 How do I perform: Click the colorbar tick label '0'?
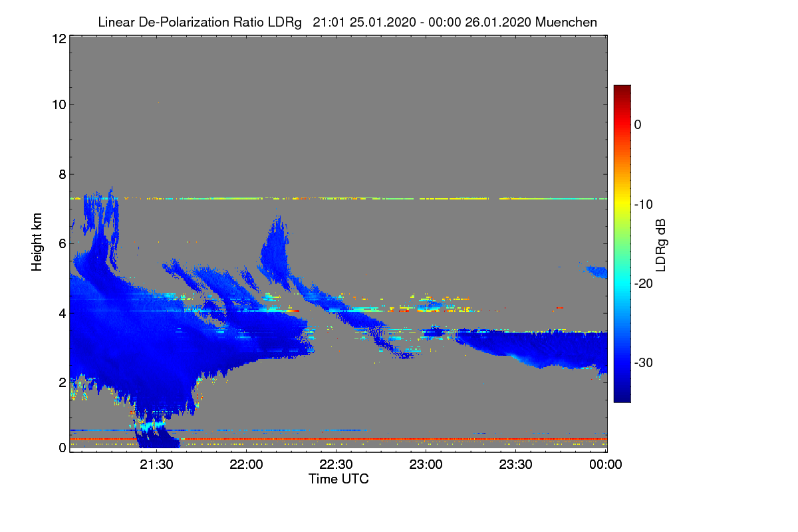[638, 124]
